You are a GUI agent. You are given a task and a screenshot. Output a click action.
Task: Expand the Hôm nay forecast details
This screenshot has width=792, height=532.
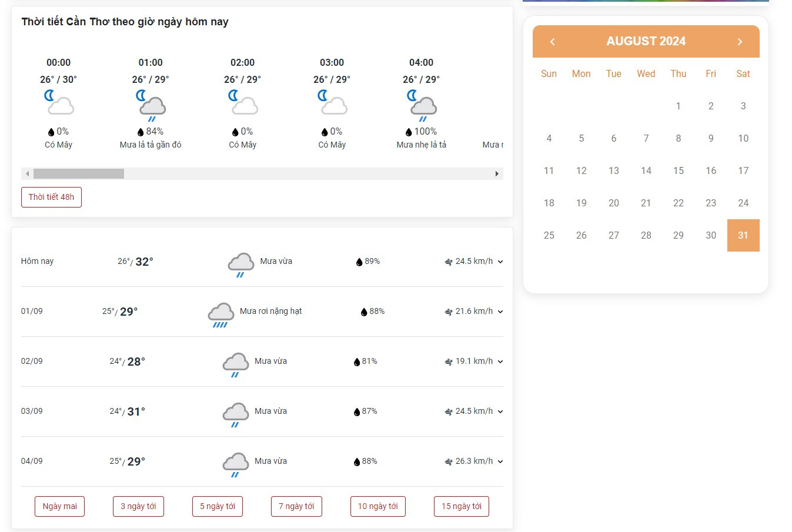coord(500,262)
